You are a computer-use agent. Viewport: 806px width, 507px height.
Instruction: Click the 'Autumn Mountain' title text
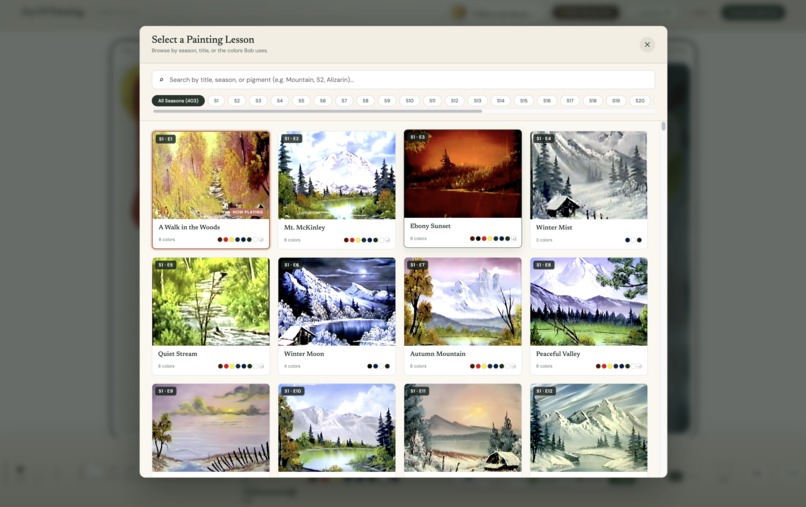437,354
